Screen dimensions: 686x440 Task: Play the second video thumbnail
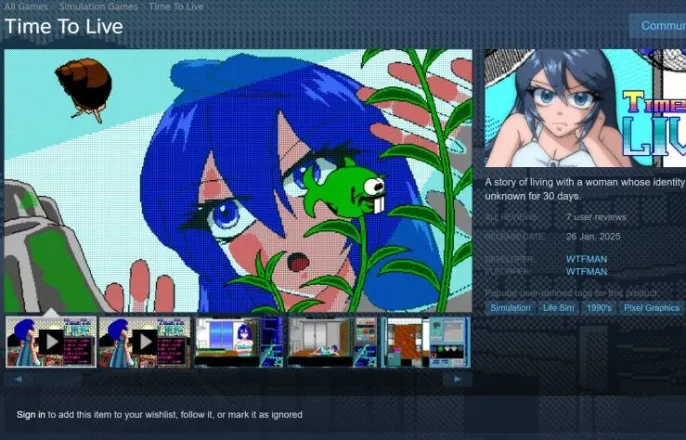[145, 342]
